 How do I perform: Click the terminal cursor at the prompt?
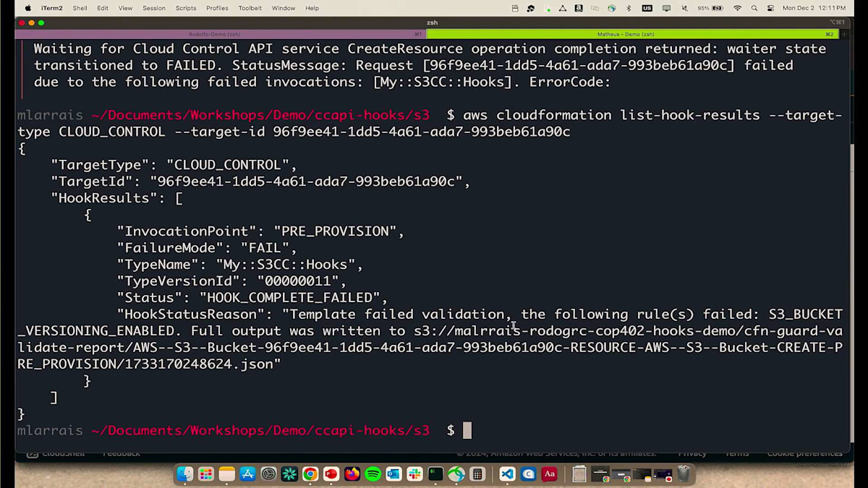(467, 431)
